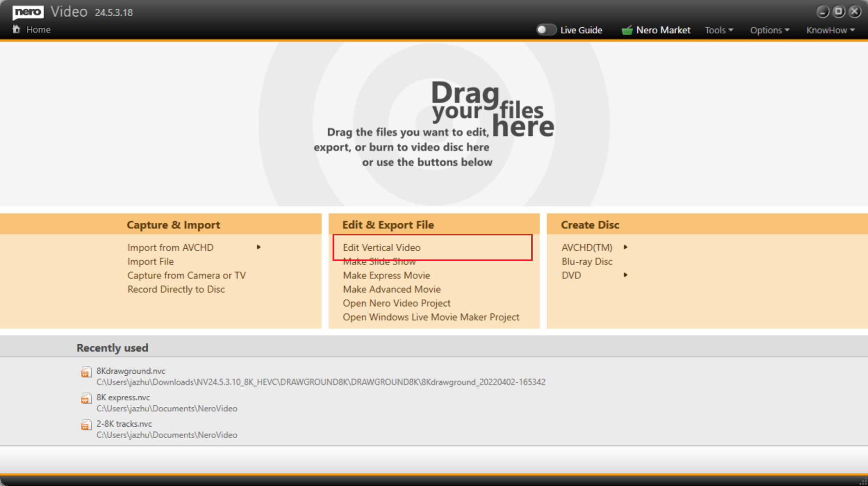Click the Nero Market basket icon
This screenshot has width=868, height=486.
[627, 30]
